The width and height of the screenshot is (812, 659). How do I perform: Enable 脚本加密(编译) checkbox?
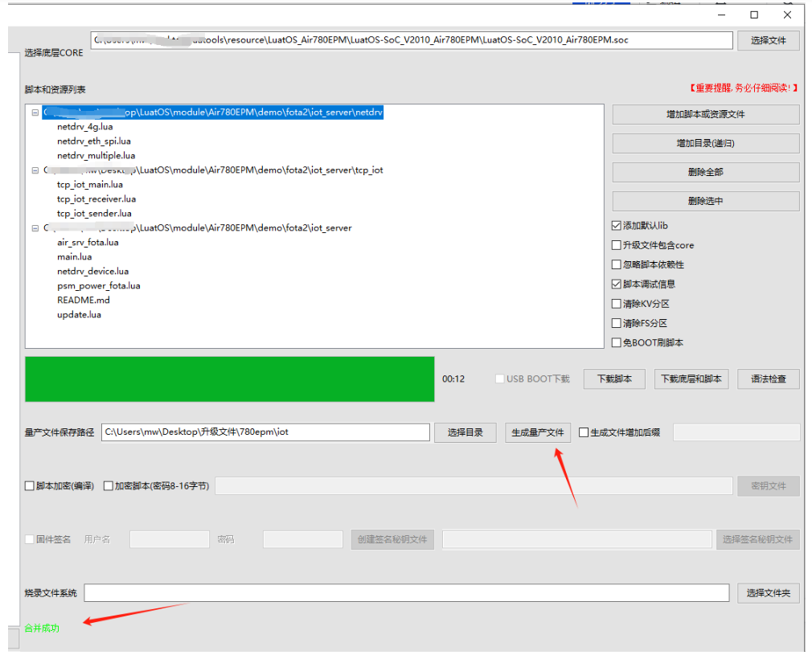click(x=30, y=486)
